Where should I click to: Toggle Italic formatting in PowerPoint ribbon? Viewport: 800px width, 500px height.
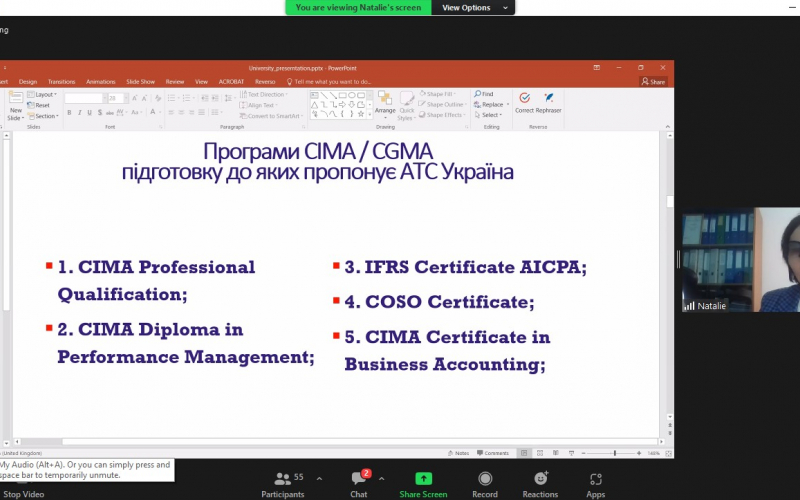80,112
